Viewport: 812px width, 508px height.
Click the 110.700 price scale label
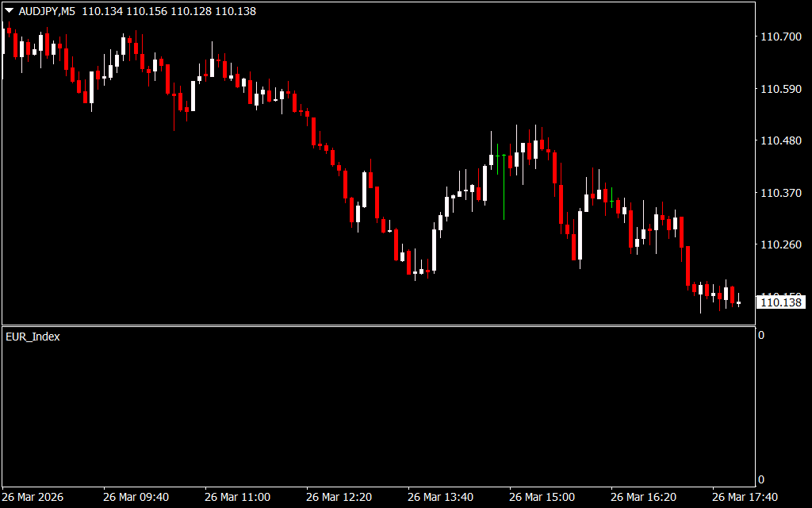[x=781, y=37]
